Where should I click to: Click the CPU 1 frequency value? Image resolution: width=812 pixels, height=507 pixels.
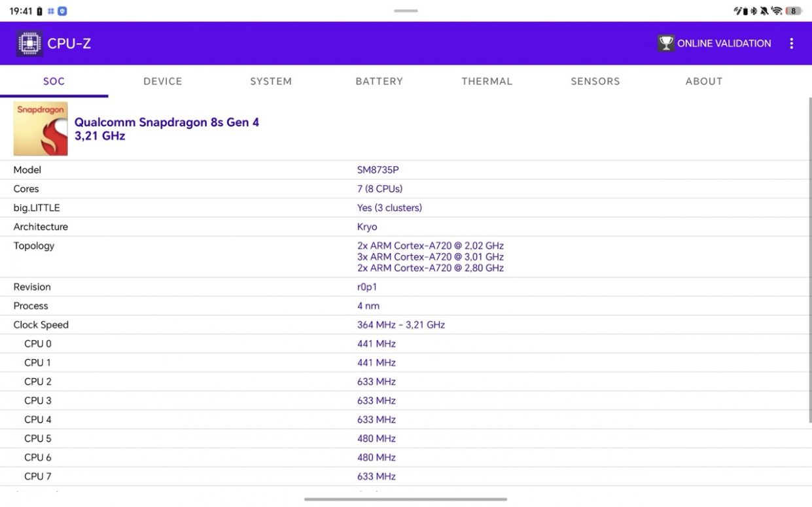tap(377, 363)
